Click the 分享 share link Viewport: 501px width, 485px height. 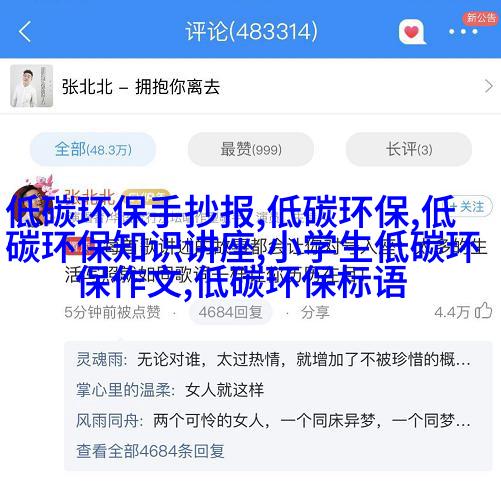(315, 312)
